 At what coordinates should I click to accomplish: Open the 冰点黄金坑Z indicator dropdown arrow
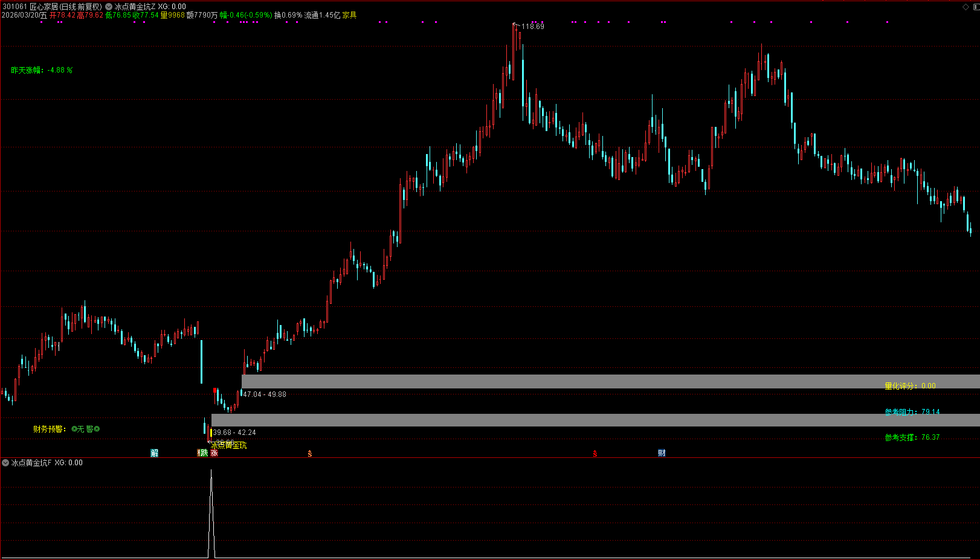[109, 7]
